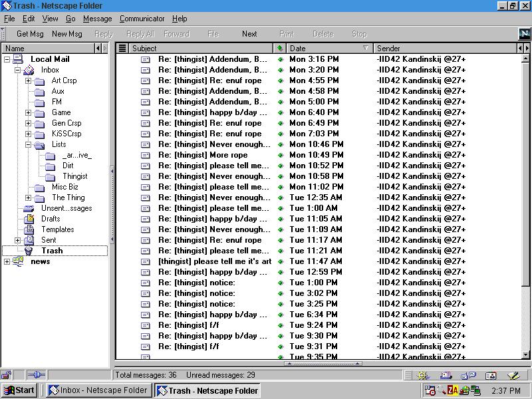The width and height of the screenshot is (532, 399).
Task: Click the Windows Start button
Action: click(19, 390)
